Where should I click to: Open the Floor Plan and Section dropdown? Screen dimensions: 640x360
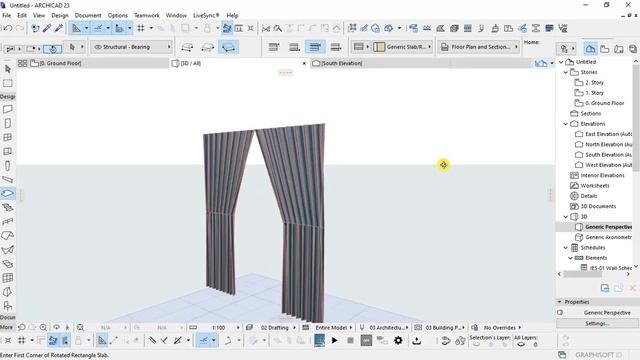click(479, 47)
